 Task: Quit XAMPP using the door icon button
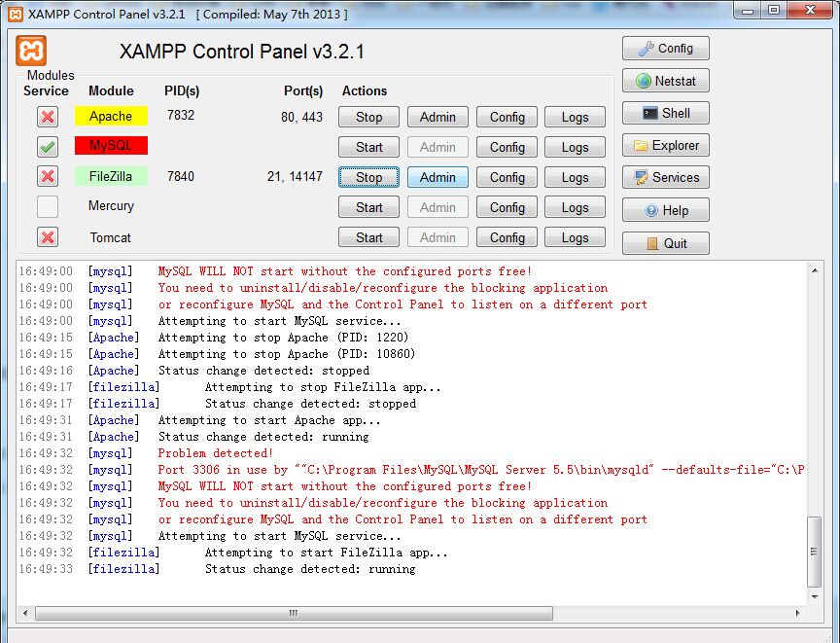pyautogui.click(x=665, y=243)
